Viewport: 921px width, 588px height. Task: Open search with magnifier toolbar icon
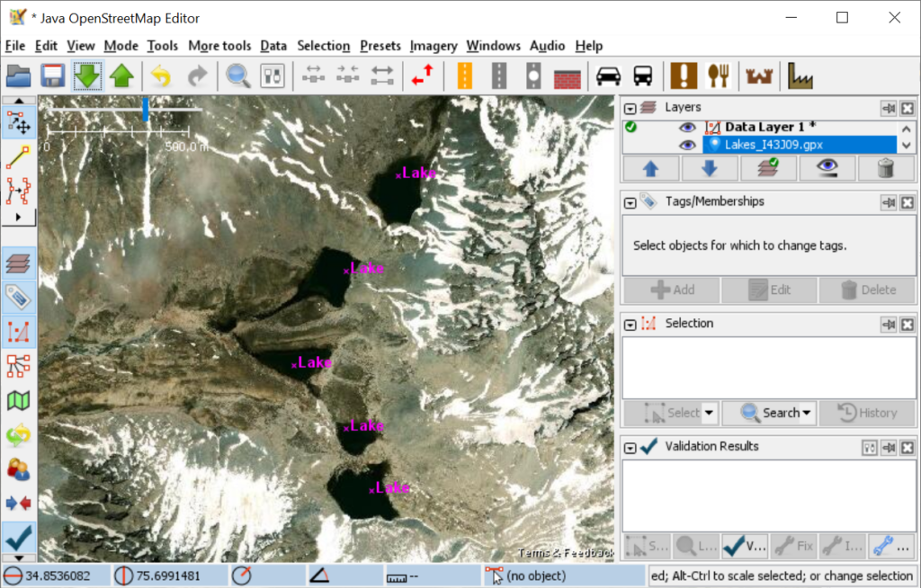tap(237, 76)
